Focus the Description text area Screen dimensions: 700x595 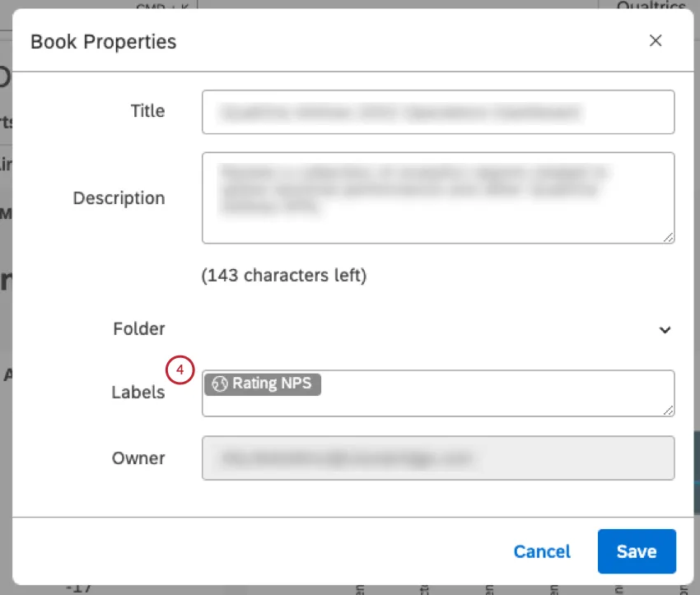click(x=437, y=198)
